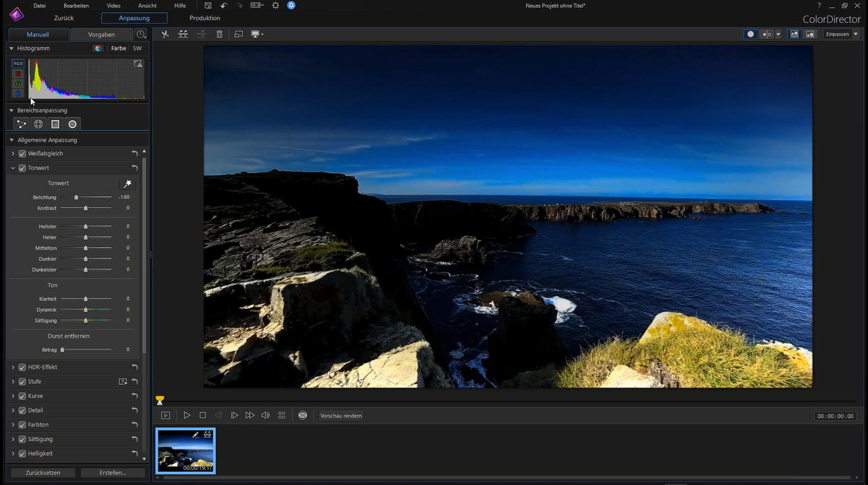Toggle the volume speaker icon

[265, 415]
